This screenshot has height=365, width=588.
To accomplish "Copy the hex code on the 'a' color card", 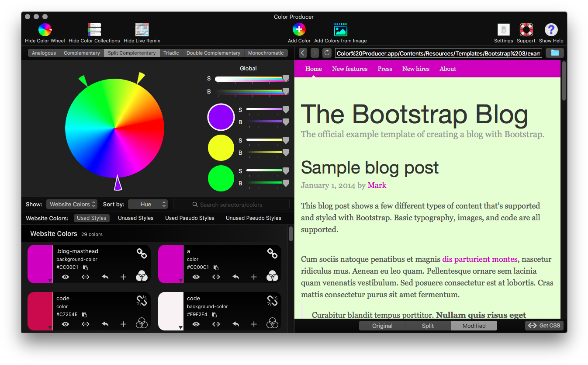I will (216, 268).
